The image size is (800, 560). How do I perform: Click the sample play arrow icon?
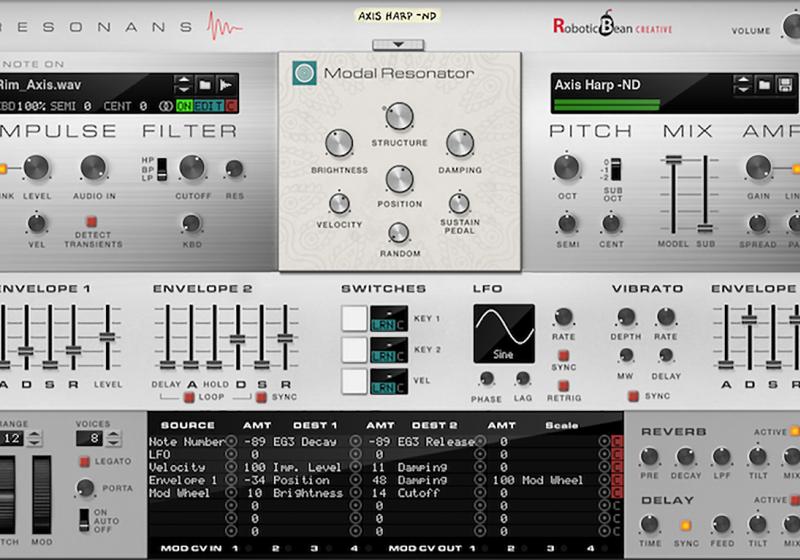227,85
